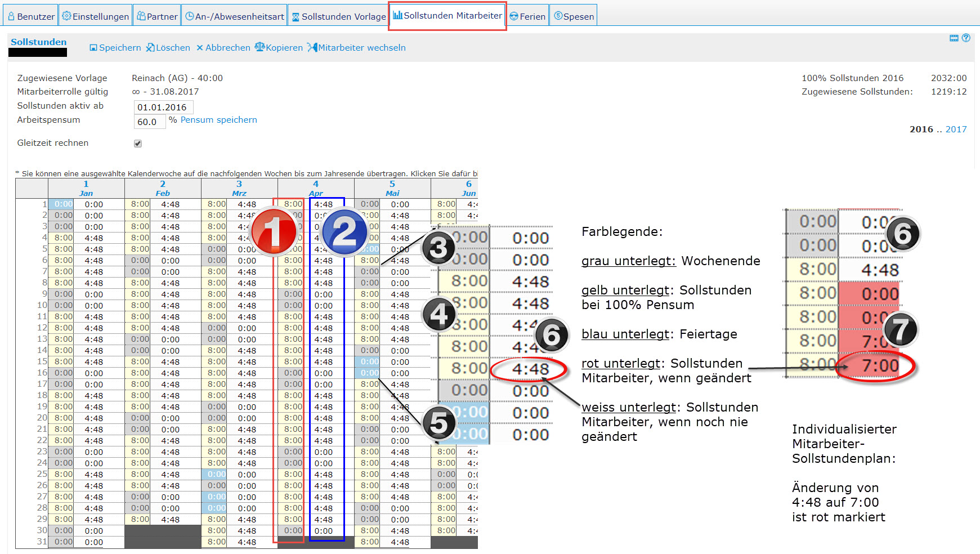Click month number 5 above Mai

(392, 184)
